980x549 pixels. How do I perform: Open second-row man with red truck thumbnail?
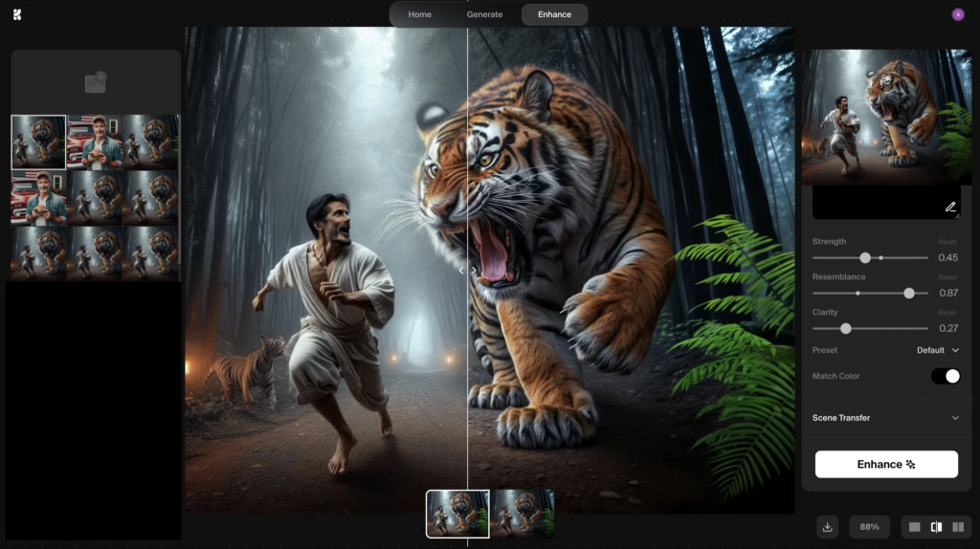click(x=38, y=197)
